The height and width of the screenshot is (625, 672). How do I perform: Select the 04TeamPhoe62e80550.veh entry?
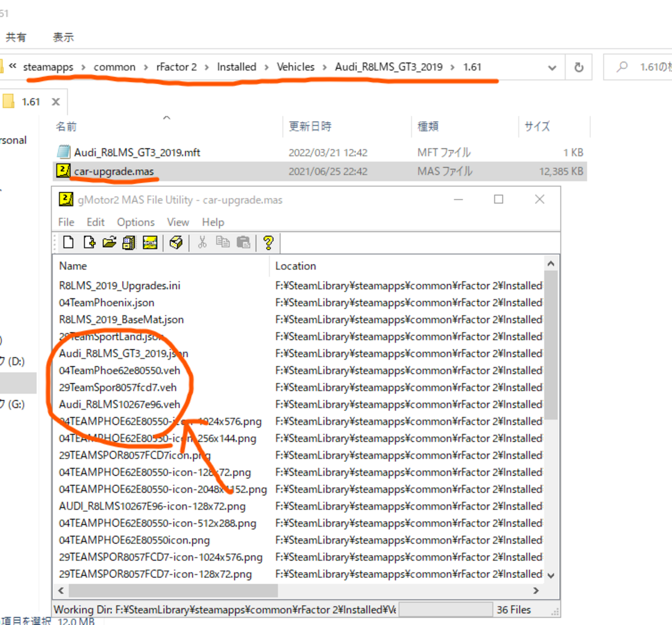[x=119, y=370]
